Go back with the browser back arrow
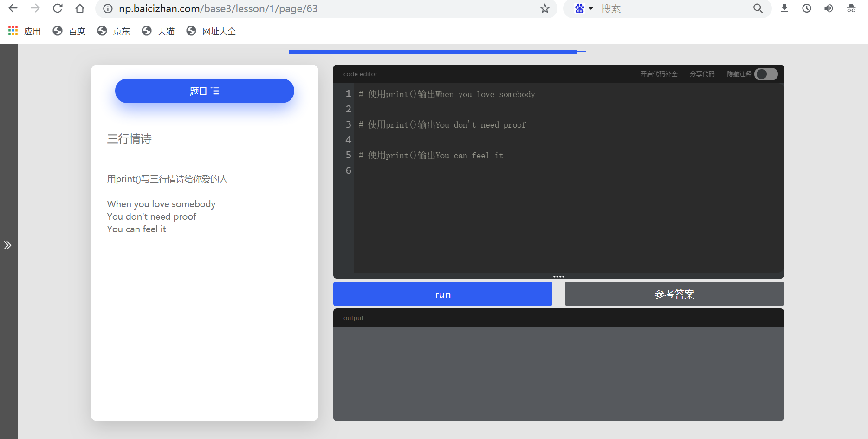The width and height of the screenshot is (868, 439). [x=13, y=8]
